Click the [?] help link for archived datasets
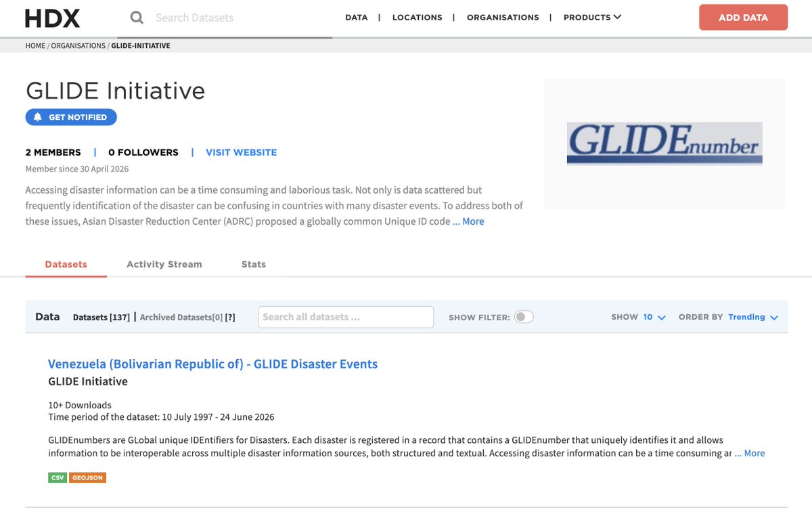 pos(230,317)
